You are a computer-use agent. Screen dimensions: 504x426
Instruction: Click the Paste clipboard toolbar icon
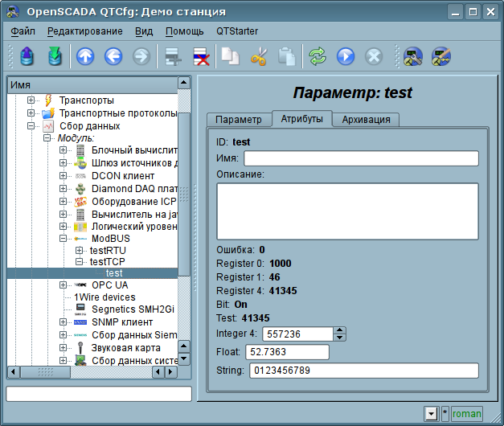(x=287, y=56)
